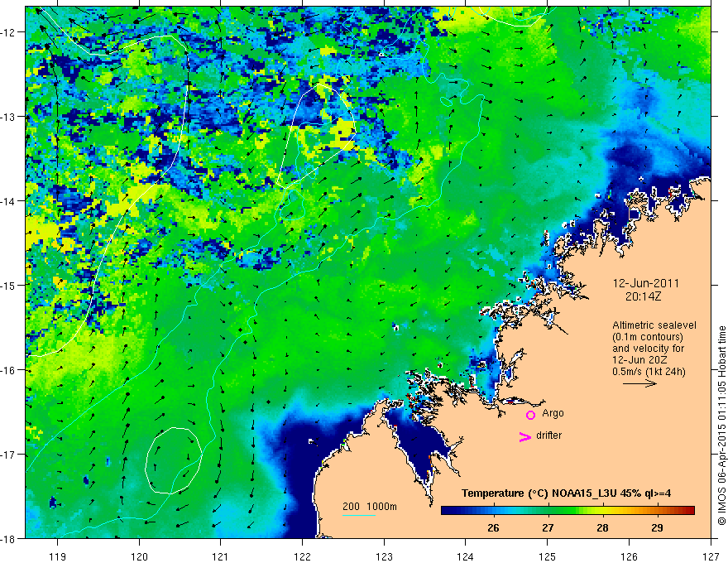728x563 pixels.
Task: Click the 'and velocity for' caption line
Action: (x=648, y=349)
